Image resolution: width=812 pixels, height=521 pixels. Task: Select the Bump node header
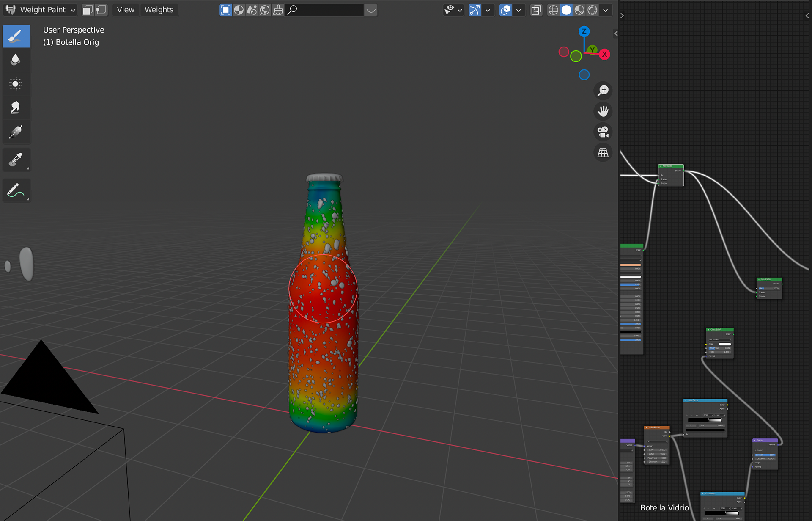pos(765,441)
